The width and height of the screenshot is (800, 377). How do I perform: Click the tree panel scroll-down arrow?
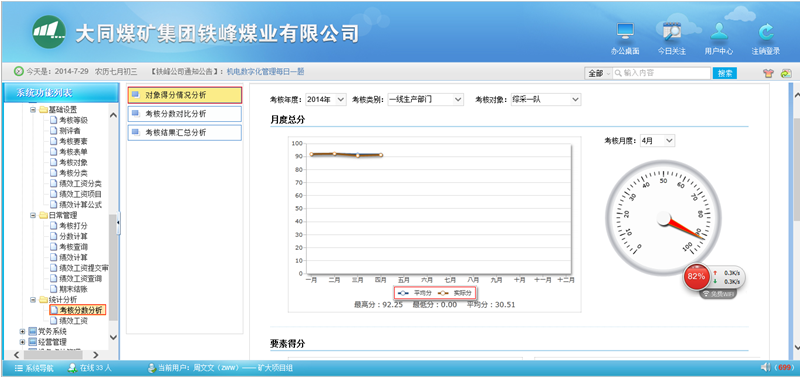113,337
